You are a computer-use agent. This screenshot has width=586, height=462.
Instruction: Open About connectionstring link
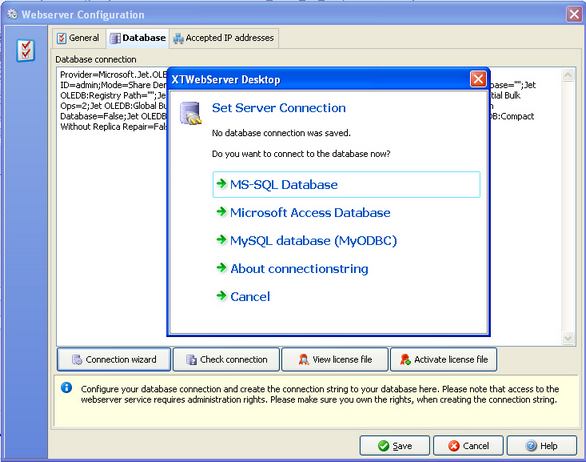point(299,268)
